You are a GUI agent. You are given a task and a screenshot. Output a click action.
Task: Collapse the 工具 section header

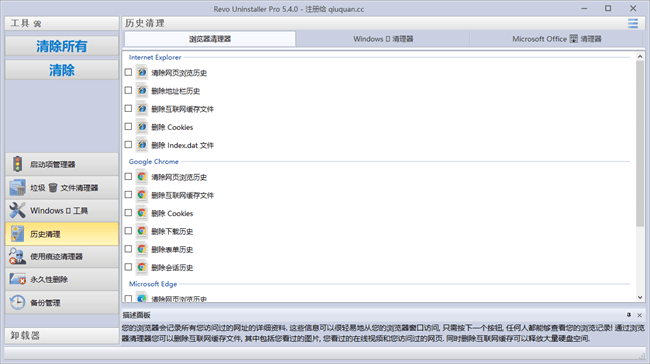click(x=62, y=24)
